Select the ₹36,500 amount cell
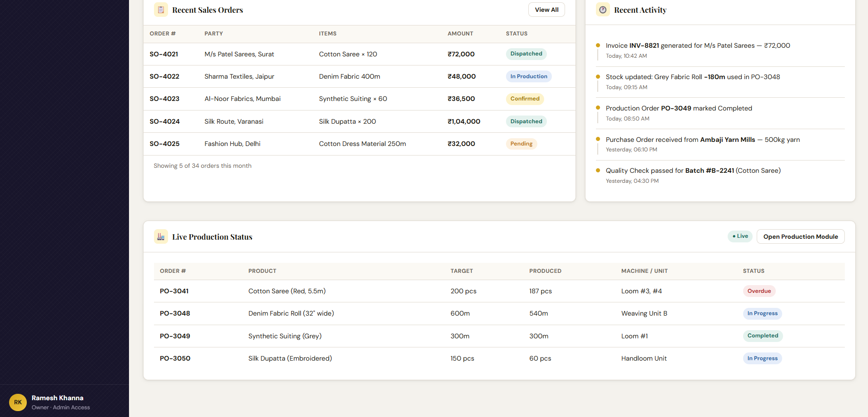 coord(461,99)
